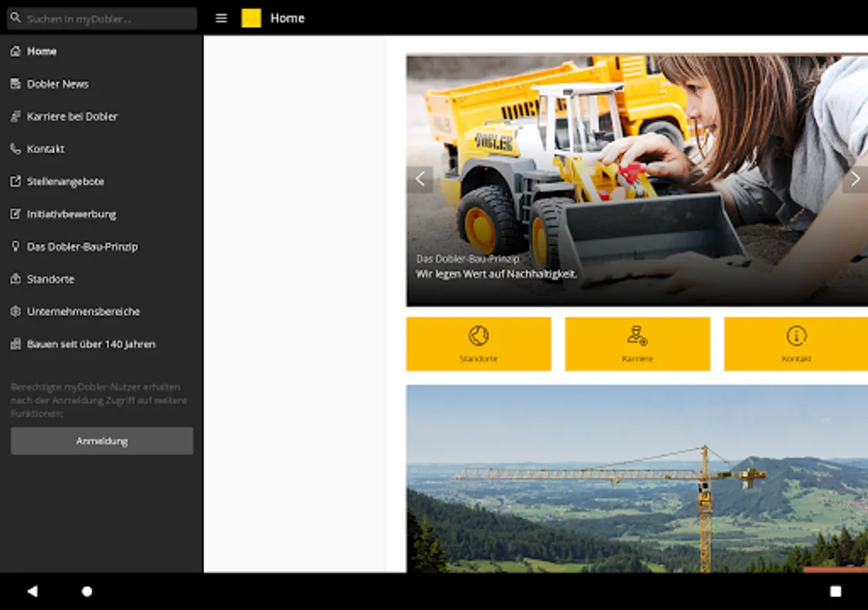Viewport: 868px width, 610px height.
Task: Open the yellow Standorte tile
Action: (x=479, y=344)
